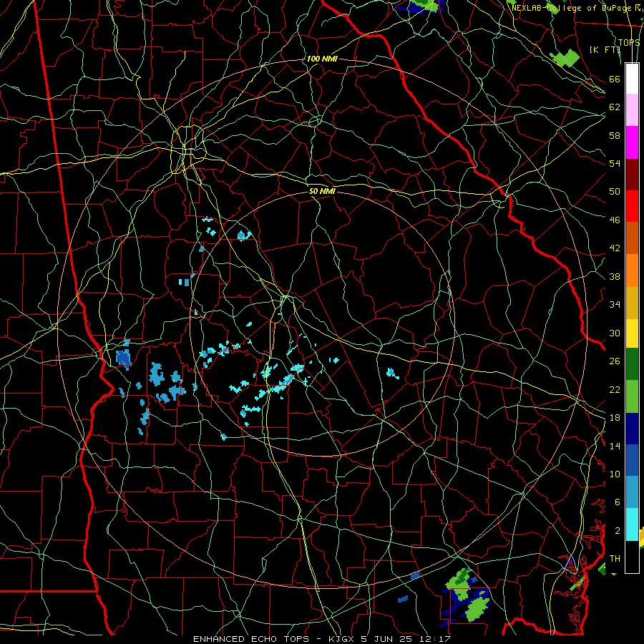Viewport: 644px width, 644px height.
Task: Click the "100 NMI" range ring label
Action: point(322,59)
